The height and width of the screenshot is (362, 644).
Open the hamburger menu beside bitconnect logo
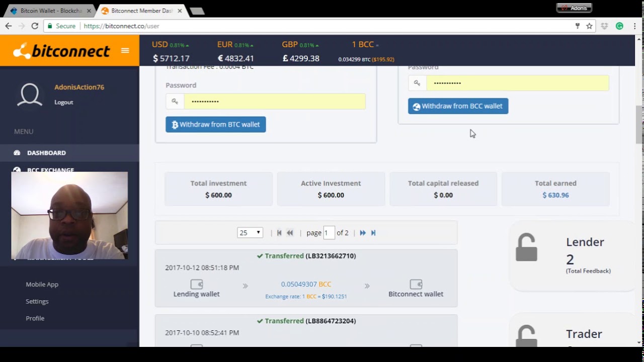[x=125, y=50]
